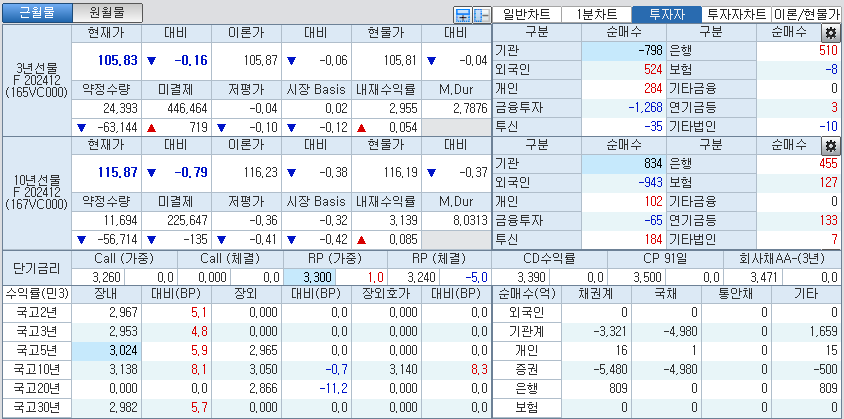This screenshot has width=844, height=419.
Task: Click the 수익률(민3) header cell
Action: (x=37, y=294)
